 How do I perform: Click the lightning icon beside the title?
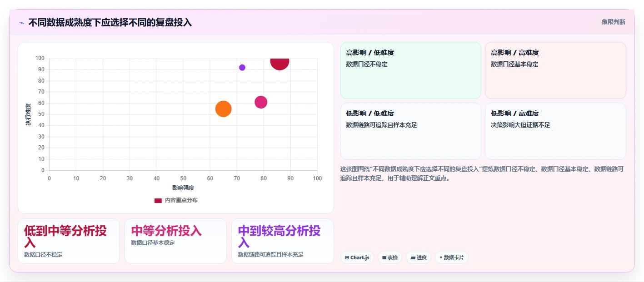pyautogui.click(x=21, y=22)
